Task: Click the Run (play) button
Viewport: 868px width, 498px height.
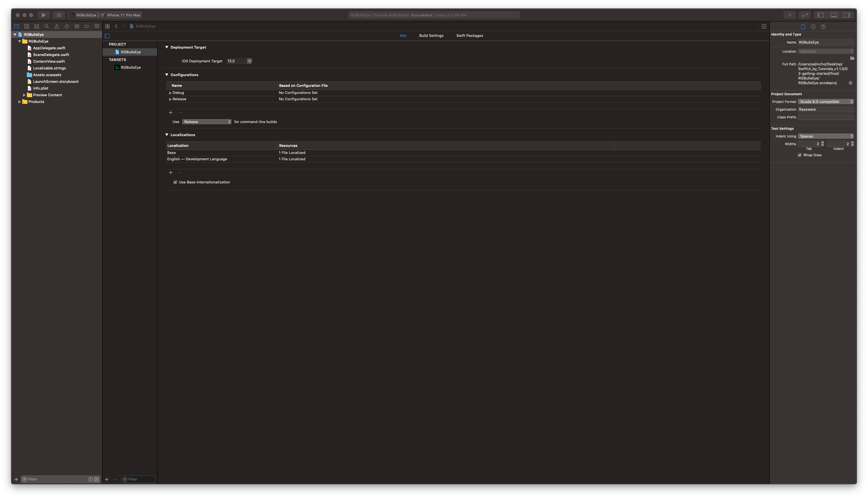Action: (44, 15)
